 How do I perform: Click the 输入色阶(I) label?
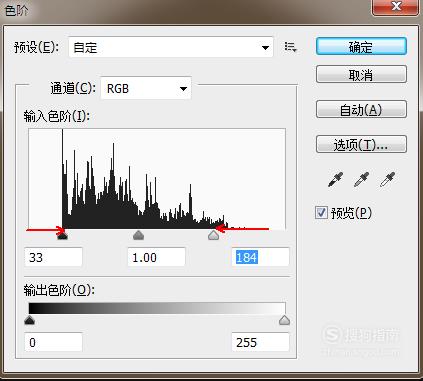coord(57,116)
